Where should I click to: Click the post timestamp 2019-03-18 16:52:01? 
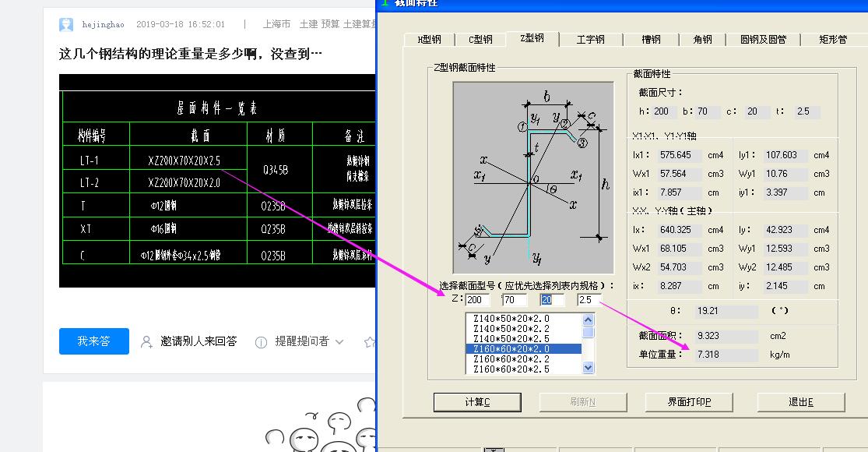tap(181, 24)
